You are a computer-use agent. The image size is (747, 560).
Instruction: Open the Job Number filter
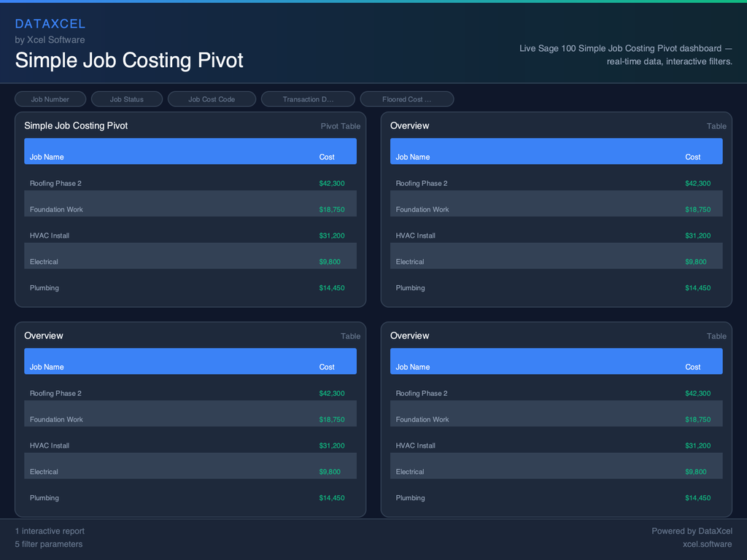(x=50, y=98)
